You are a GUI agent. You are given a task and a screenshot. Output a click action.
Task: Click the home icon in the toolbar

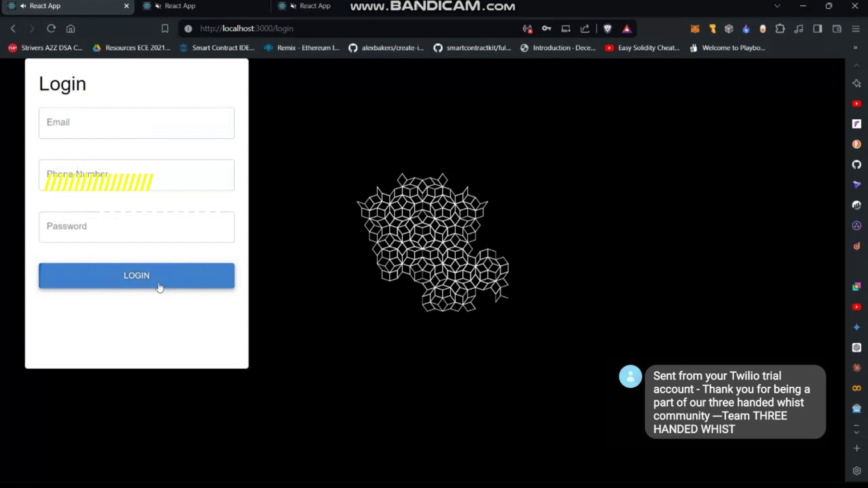71,28
